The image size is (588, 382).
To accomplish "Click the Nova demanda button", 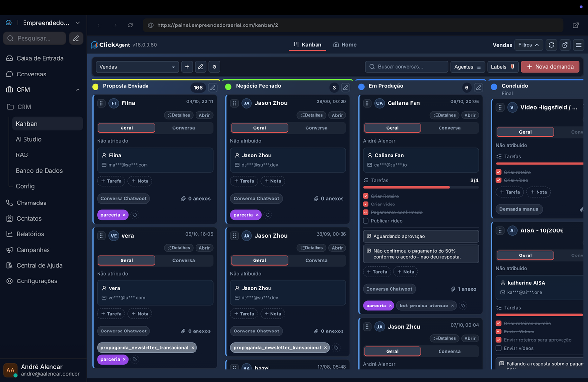I will pos(550,67).
